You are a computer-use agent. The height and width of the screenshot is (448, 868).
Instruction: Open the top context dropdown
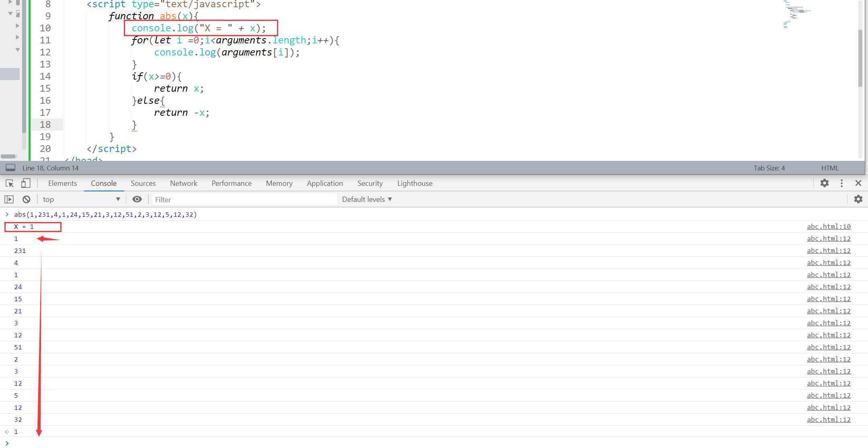[82, 199]
